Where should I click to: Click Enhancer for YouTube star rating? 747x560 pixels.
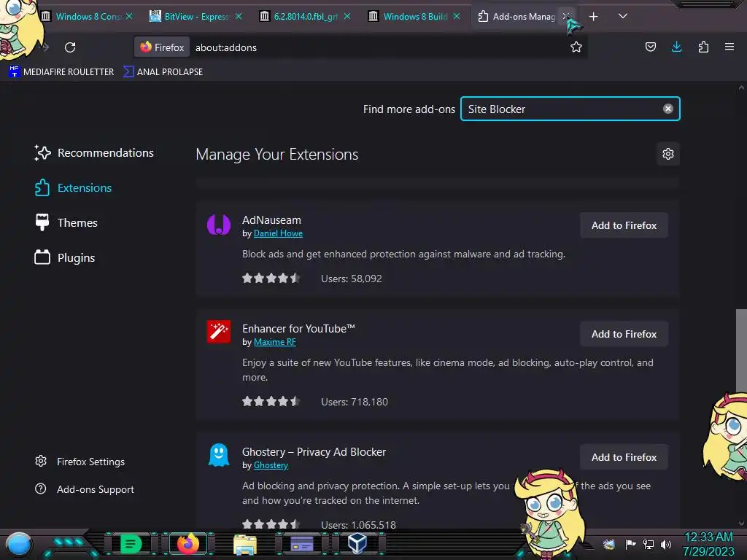(x=271, y=402)
